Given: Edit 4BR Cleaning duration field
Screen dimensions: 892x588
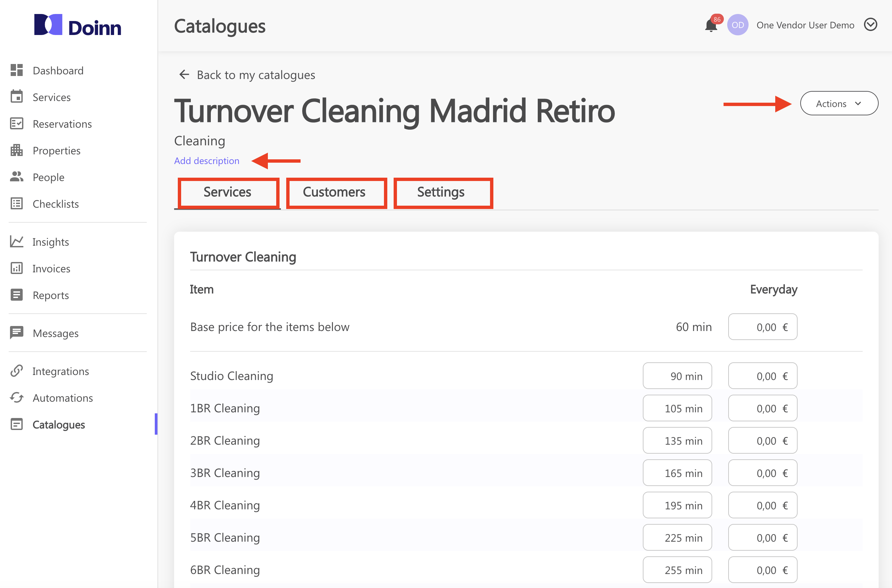Looking at the screenshot, I should [677, 505].
